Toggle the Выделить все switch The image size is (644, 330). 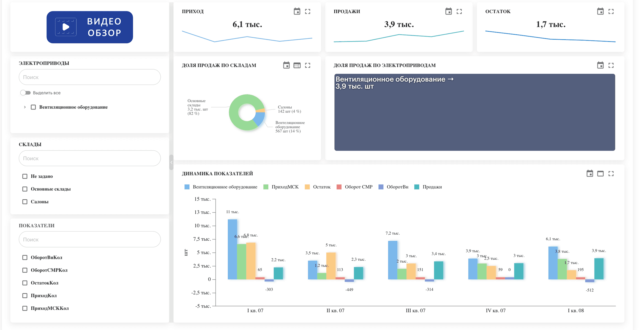pos(25,93)
